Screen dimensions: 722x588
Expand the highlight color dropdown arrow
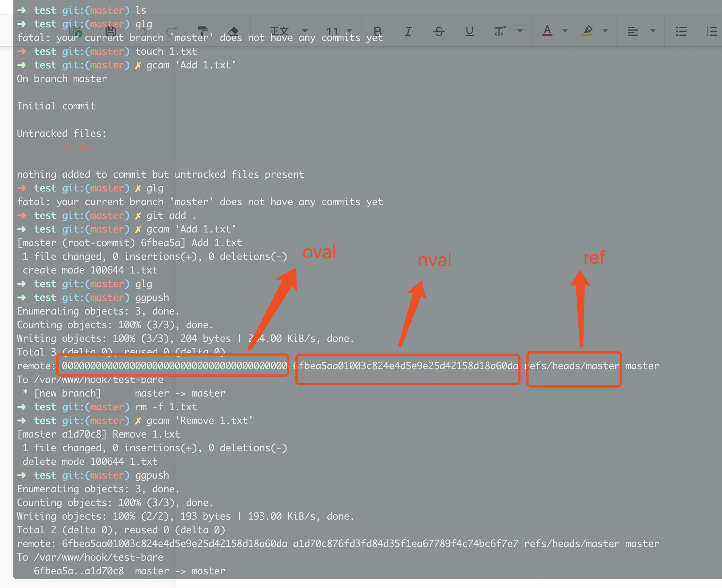click(x=605, y=31)
